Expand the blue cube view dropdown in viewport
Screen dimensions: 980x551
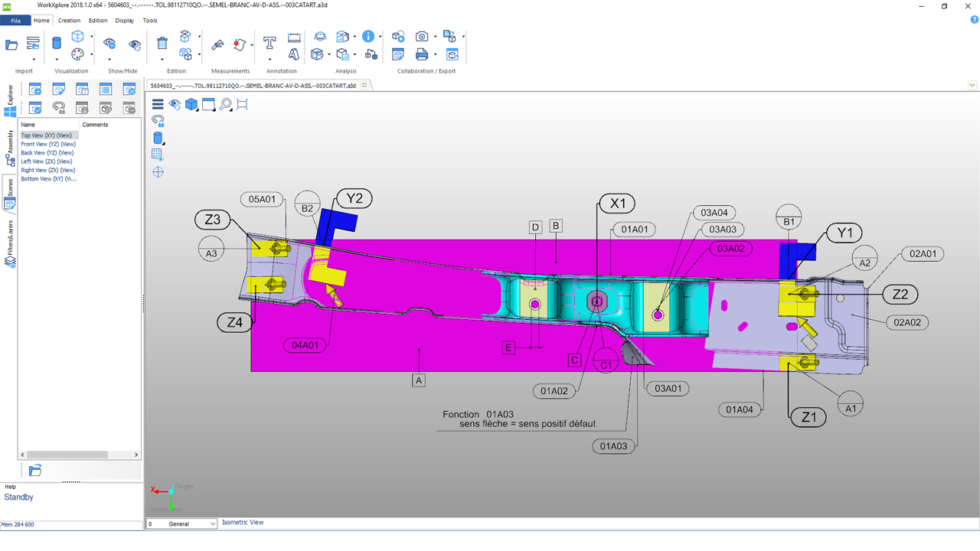[x=192, y=105]
